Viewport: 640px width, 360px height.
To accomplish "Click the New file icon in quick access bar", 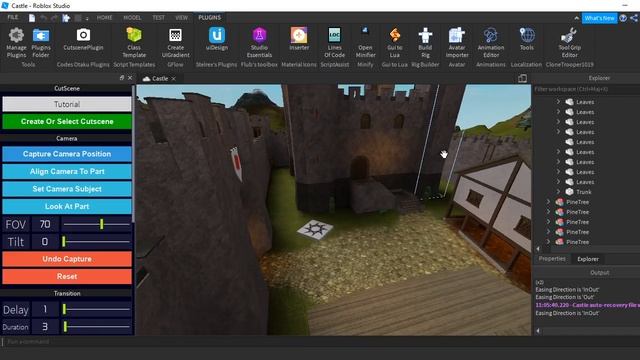I will 32,18.
